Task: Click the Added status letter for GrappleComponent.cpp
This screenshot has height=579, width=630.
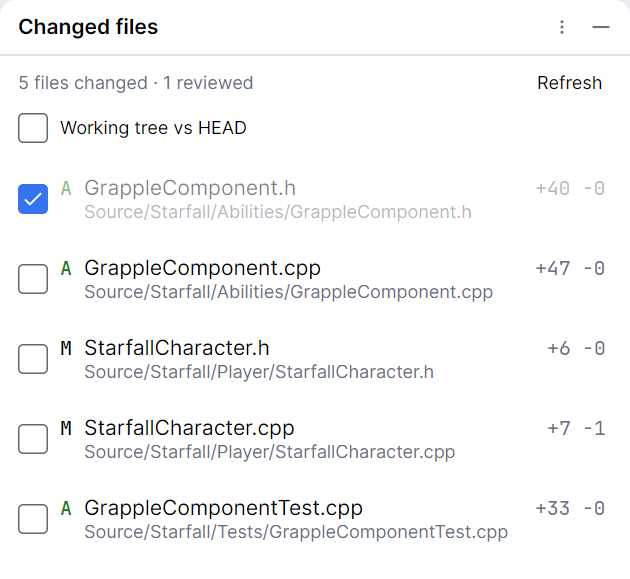Action: 66,268
